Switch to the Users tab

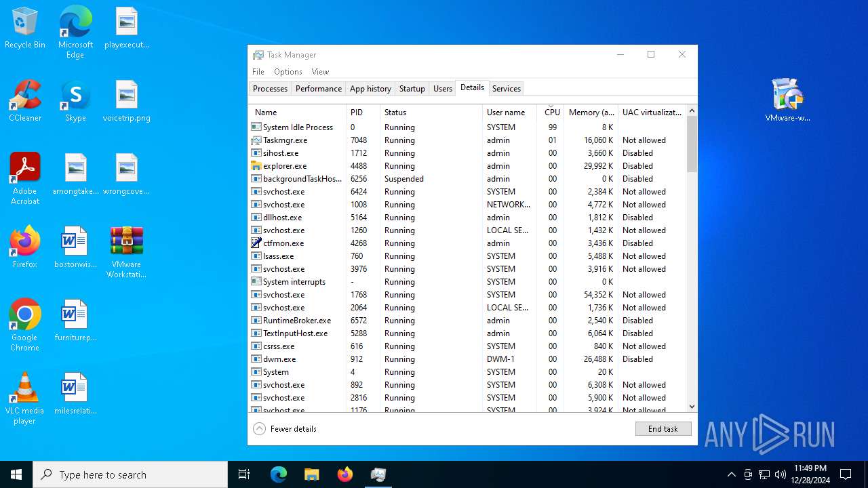pyautogui.click(x=443, y=89)
